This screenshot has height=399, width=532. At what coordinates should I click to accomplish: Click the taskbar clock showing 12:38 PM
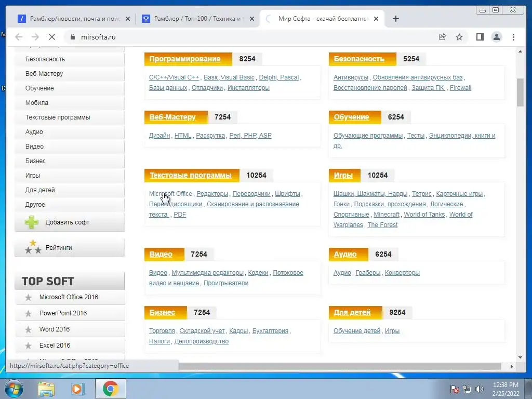[506, 389]
